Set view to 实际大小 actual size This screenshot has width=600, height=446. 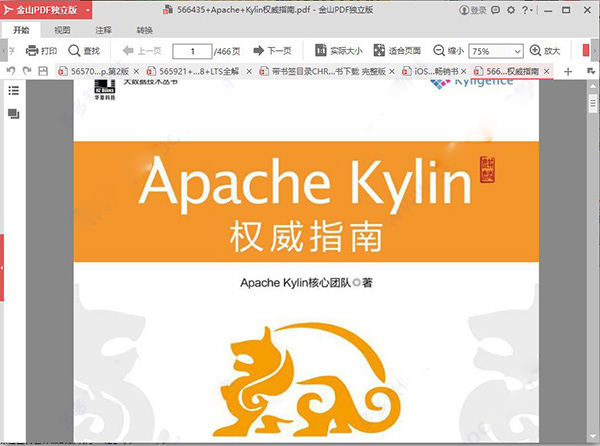click(x=339, y=50)
